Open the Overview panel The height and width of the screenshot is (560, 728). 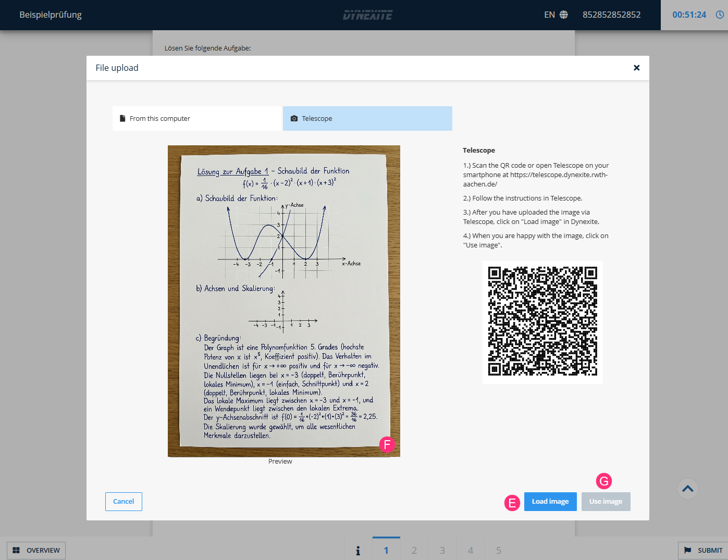coord(36,550)
